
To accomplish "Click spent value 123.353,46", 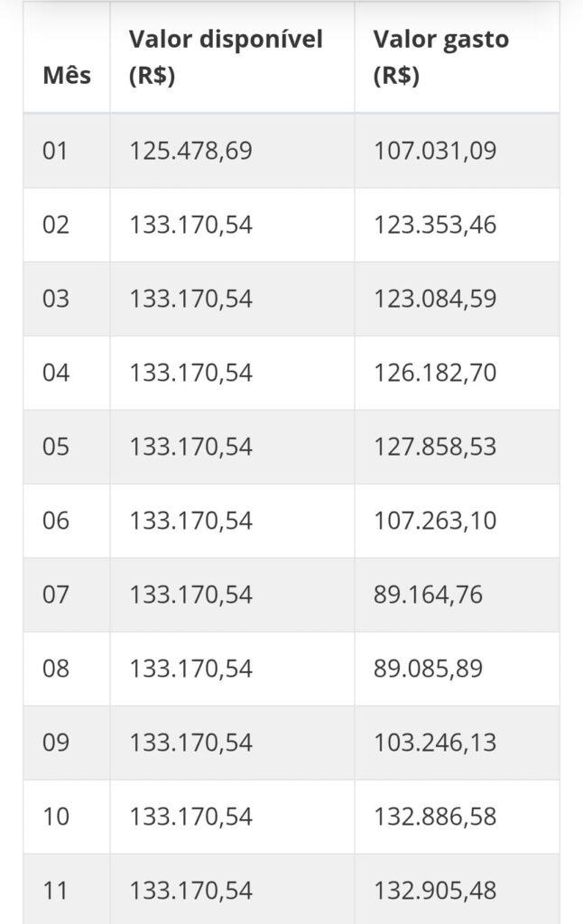I will click(435, 224).
